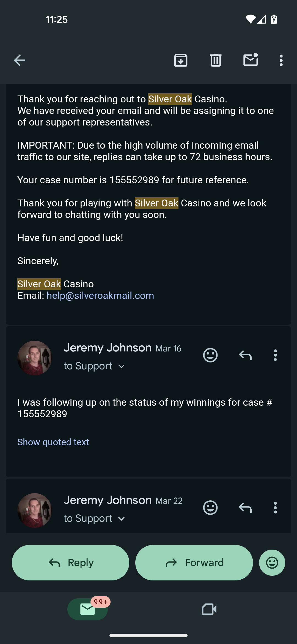
Task: Expand recipient details on Mar 22 message
Action: click(x=122, y=519)
